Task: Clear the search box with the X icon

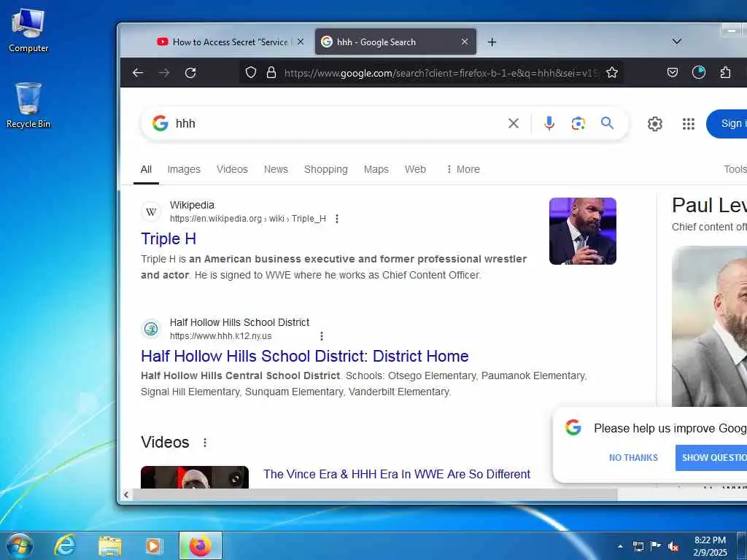Action: point(514,123)
